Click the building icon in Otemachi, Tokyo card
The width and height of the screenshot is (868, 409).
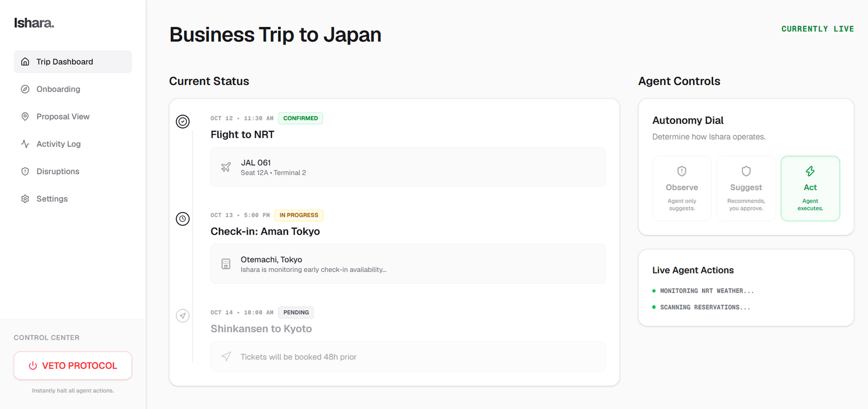[226, 264]
